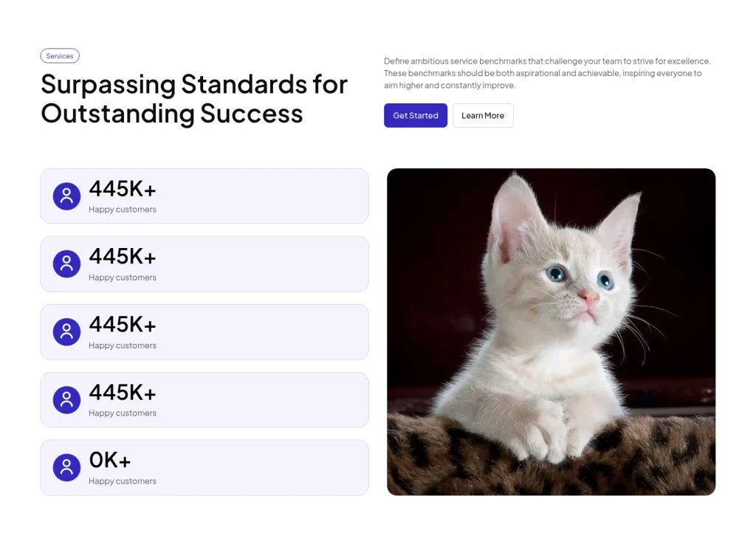Click the person glyph on the bottom stat card
756x544 pixels.
[x=66, y=467]
